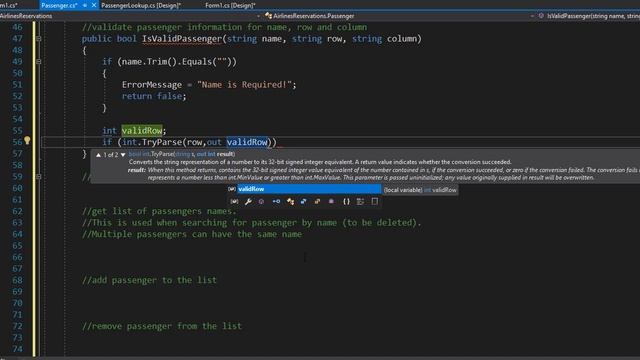640x360 pixels.
Task: Toggle the outlining box at line 59
Action: pyautogui.click(x=39, y=177)
